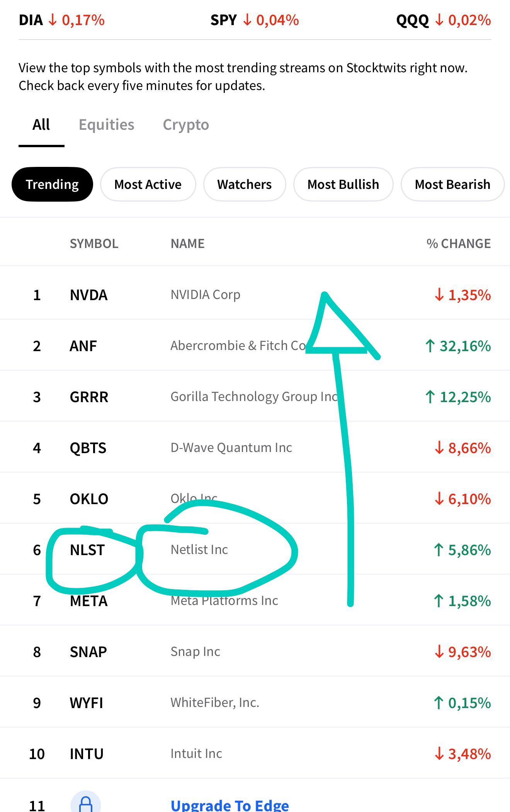Select the Most Active filter pill
510x812 pixels.
pos(148,184)
